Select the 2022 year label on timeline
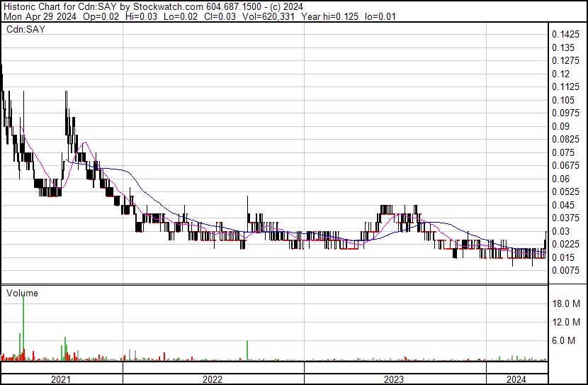Screen dimensions: 588x385 pos(213,379)
